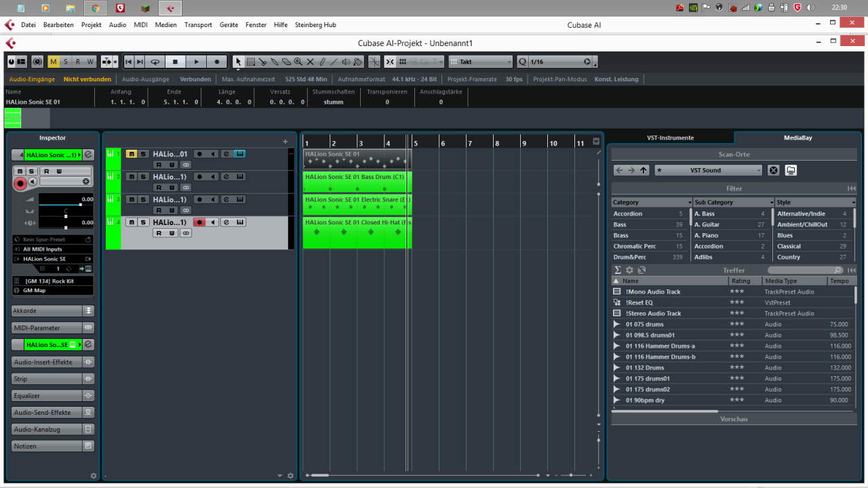Open the Bearbeiten menu
Screen dimensions: 868x488
tap(58, 25)
